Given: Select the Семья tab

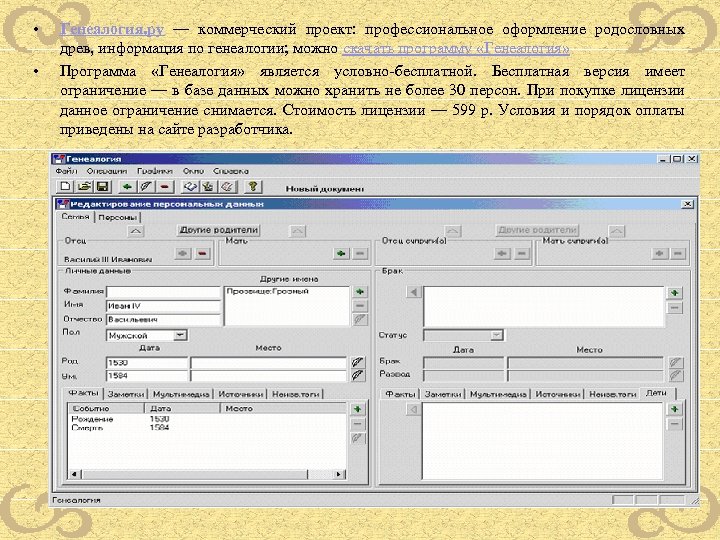Looking at the screenshot, I should coord(75,217).
